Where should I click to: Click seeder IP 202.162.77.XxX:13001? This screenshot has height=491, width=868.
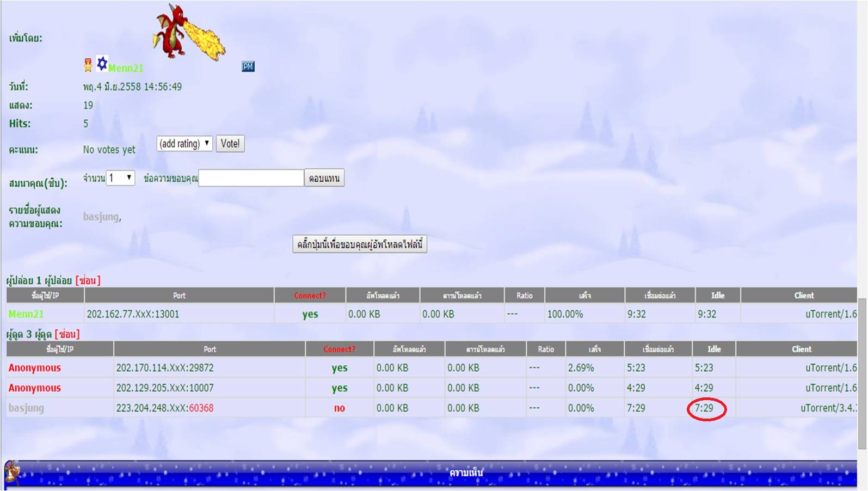tap(133, 314)
